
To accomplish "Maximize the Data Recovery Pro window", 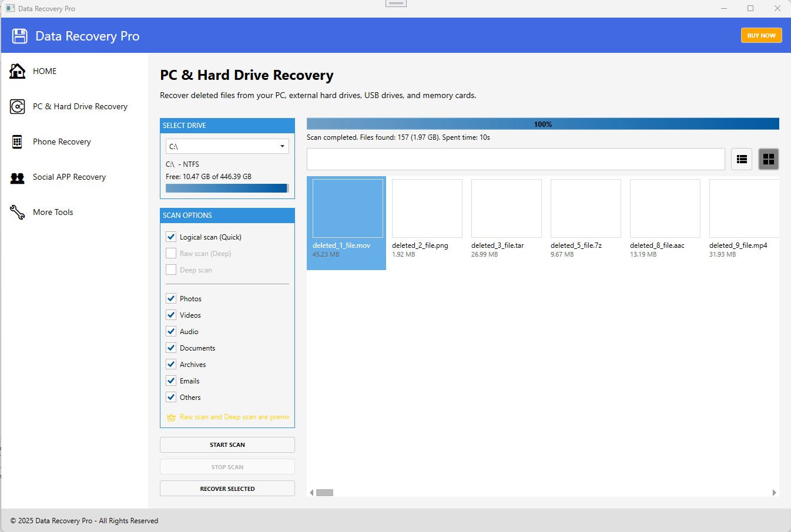I will pos(750,8).
